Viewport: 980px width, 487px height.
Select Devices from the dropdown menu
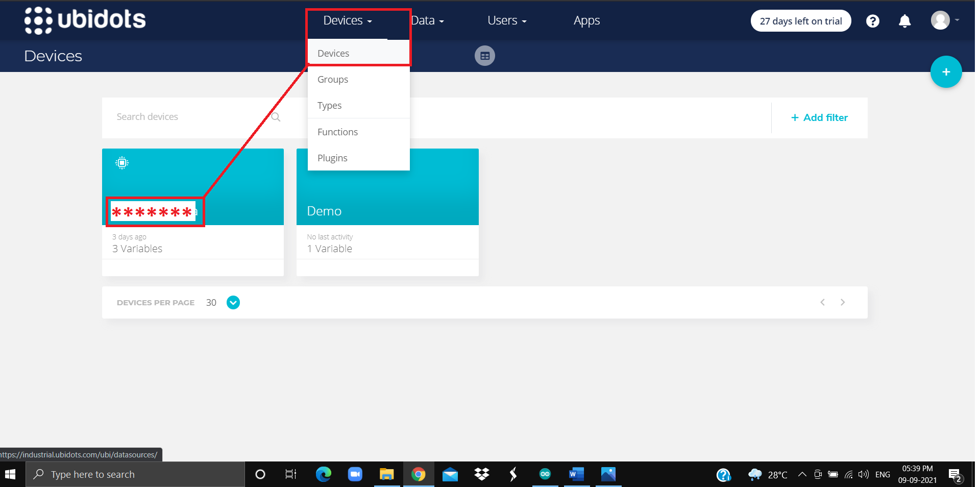point(359,53)
